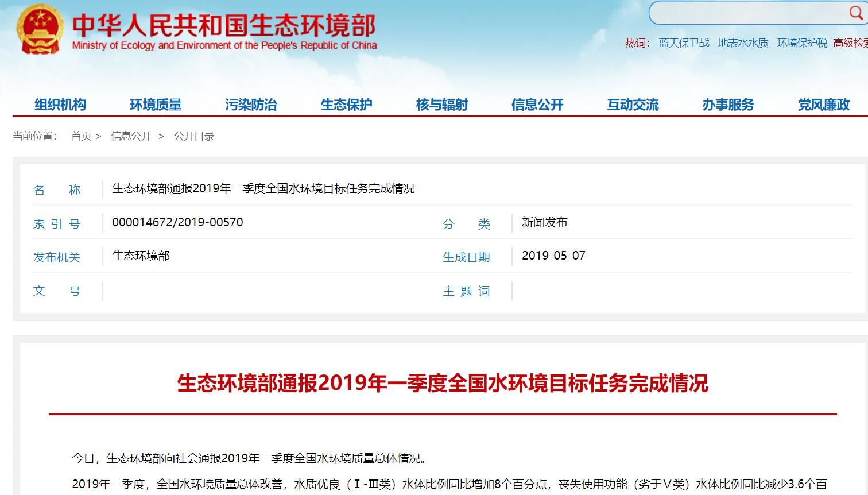Open the 环境保护税 hot keyword link
868x495 pixels.
coord(802,43)
